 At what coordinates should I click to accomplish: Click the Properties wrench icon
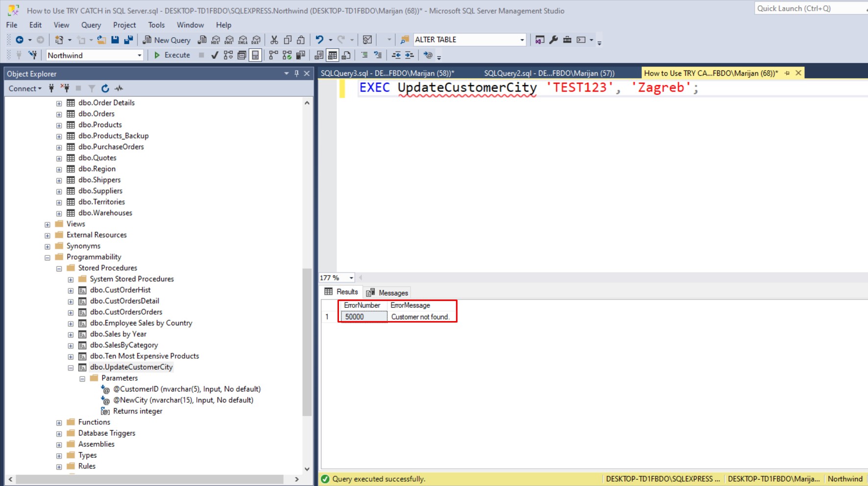(x=554, y=40)
